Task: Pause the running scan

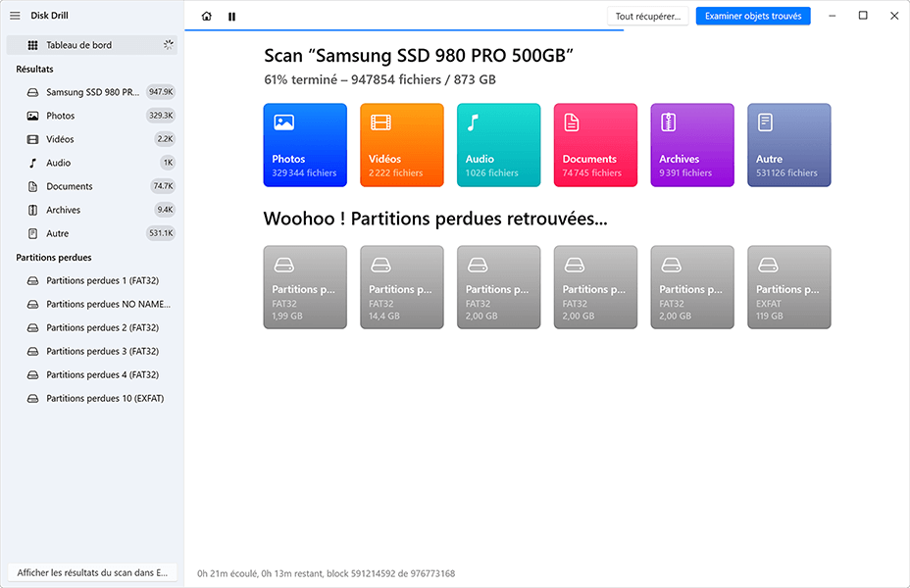Action: [231, 17]
